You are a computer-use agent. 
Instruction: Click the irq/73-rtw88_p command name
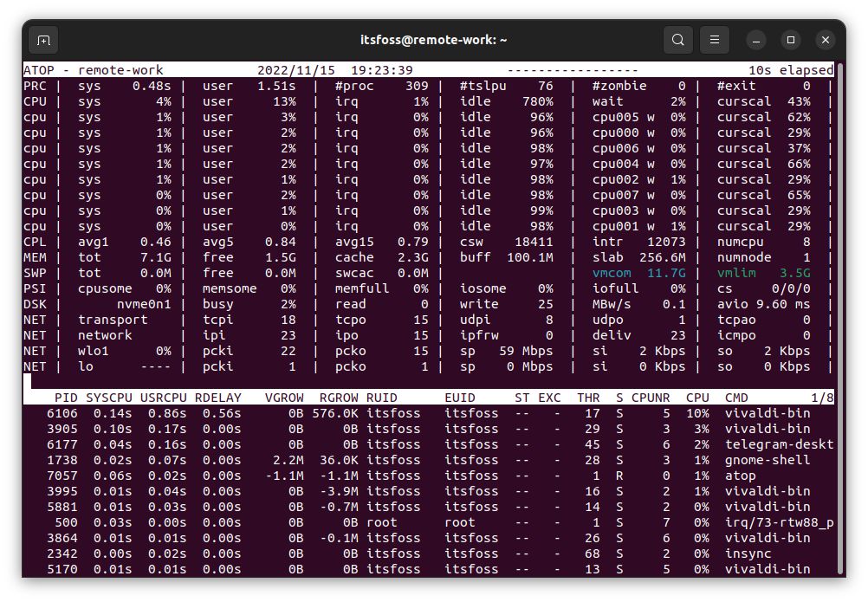[780, 522]
